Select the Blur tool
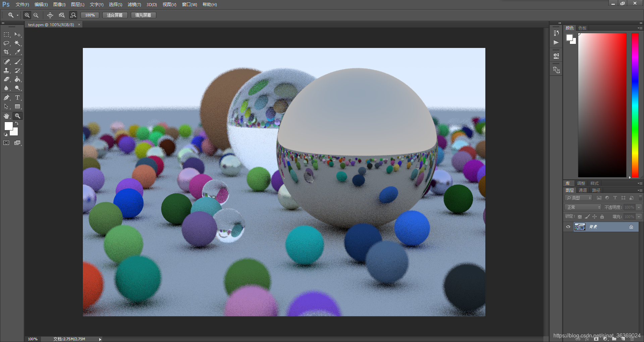 (6, 88)
